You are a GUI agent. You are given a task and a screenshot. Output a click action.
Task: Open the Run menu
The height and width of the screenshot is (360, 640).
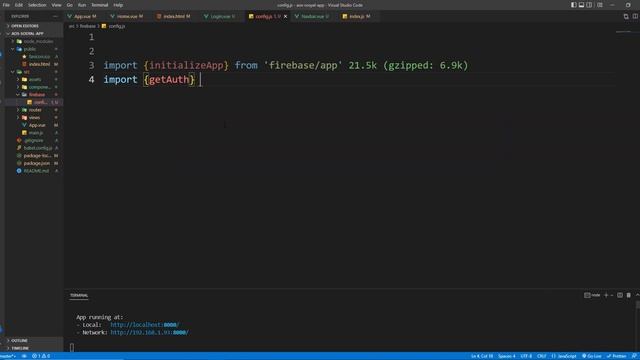pyautogui.click(x=82, y=5)
